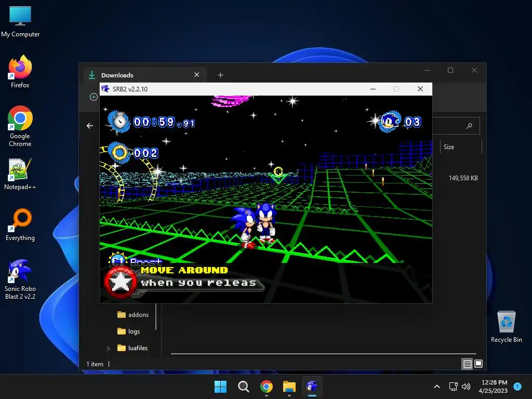
Task: Minimize the SRB2 v2.2.10 window
Action: [373, 89]
